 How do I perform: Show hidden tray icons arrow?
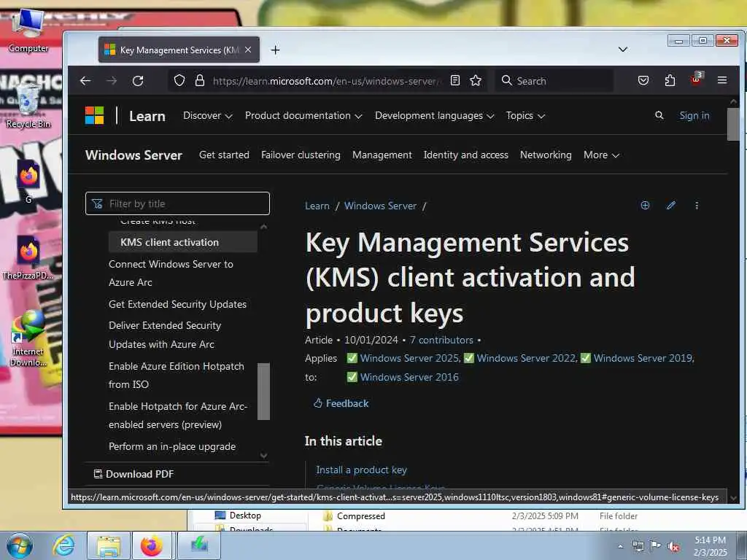tap(620, 547)
